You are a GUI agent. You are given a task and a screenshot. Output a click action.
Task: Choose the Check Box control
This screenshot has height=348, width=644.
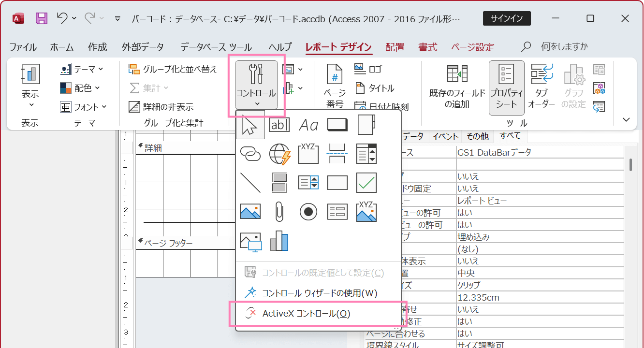point(366,183)
